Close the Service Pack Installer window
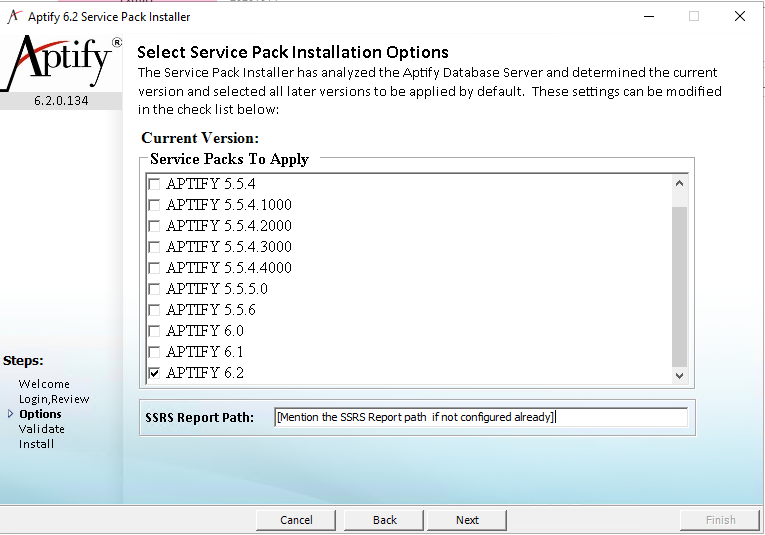This screenshot has height=535, width=765. point(740,16)
